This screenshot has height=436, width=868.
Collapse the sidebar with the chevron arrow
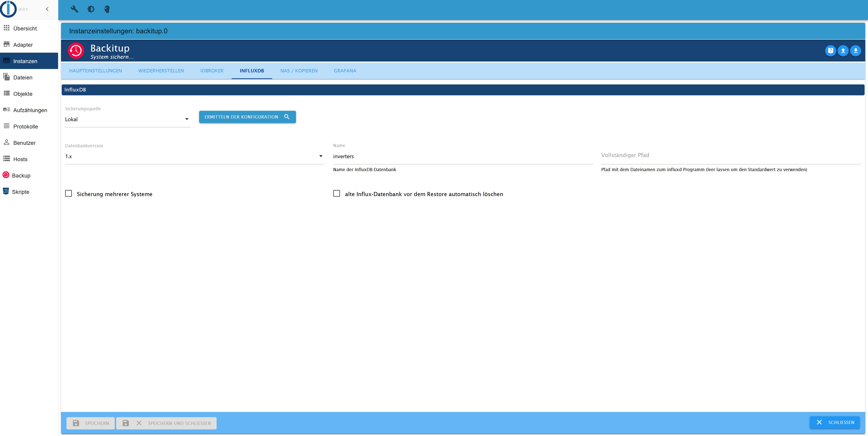pos(47,9)
